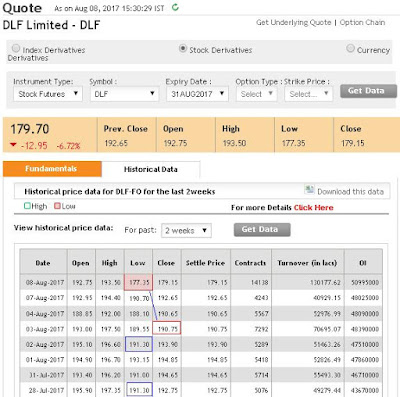Open the Option Type Select dropdown

tap(256, 94)
